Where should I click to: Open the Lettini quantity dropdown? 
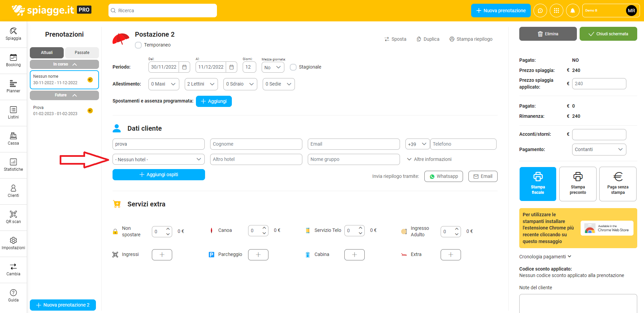pos(201,84)
